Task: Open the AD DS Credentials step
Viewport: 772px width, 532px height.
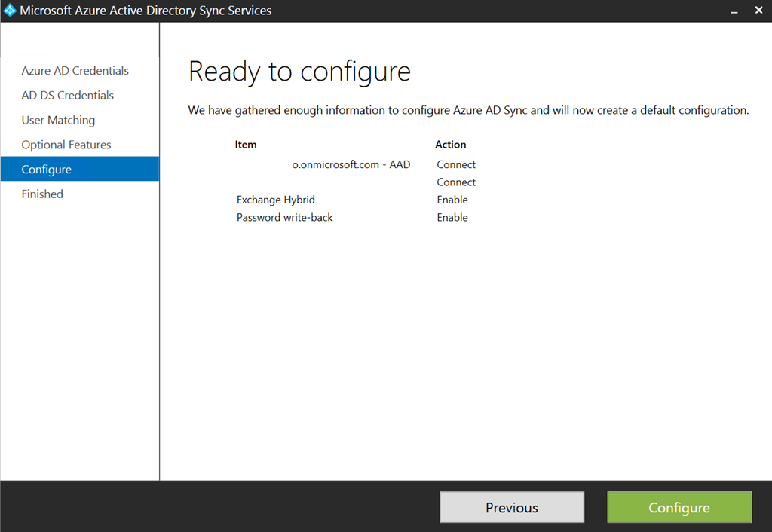Action: click(67, 96)
